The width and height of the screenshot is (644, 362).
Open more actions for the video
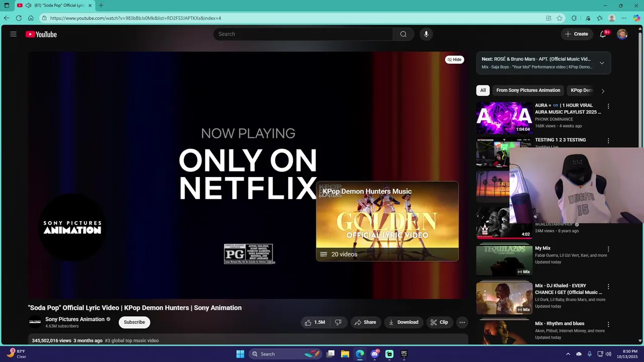click(462, 322)
